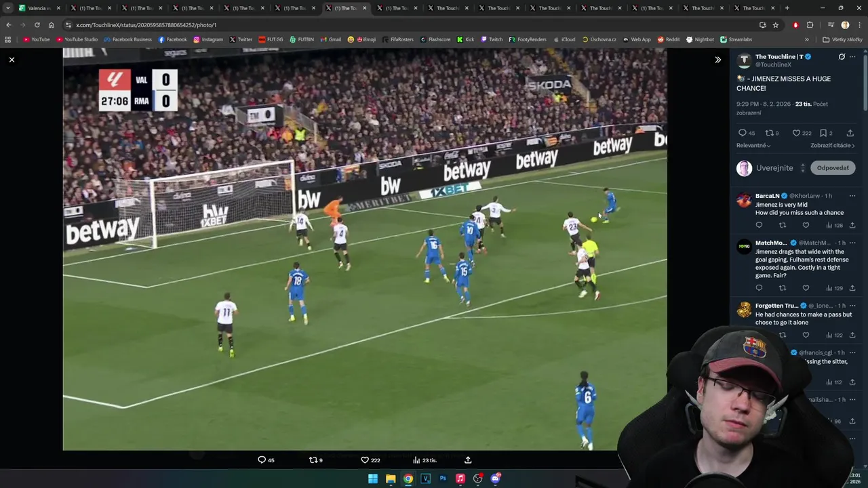Open the Všetky záložky bookmarks folder
This screenshot has width=868, height=488.
click(842, 39)
